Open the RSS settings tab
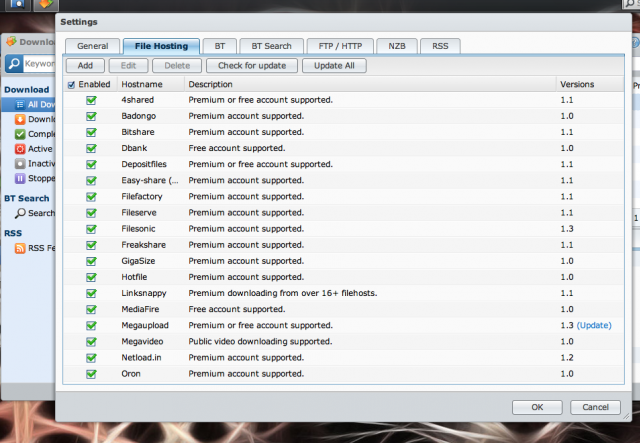 pos(440,46)
